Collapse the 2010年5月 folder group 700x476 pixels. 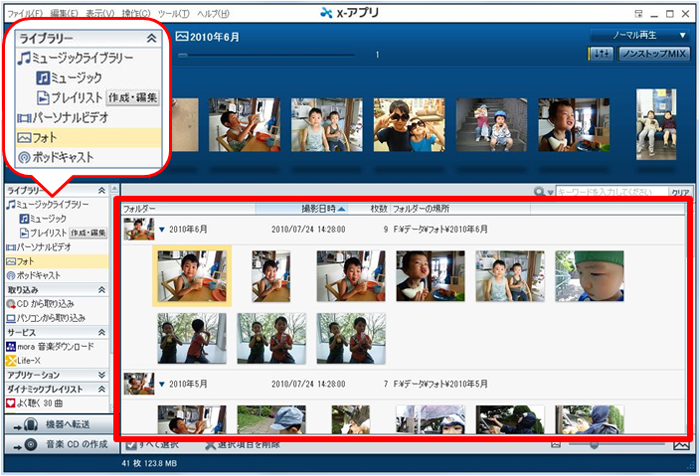pyautogui.click(x=162, y=383)
